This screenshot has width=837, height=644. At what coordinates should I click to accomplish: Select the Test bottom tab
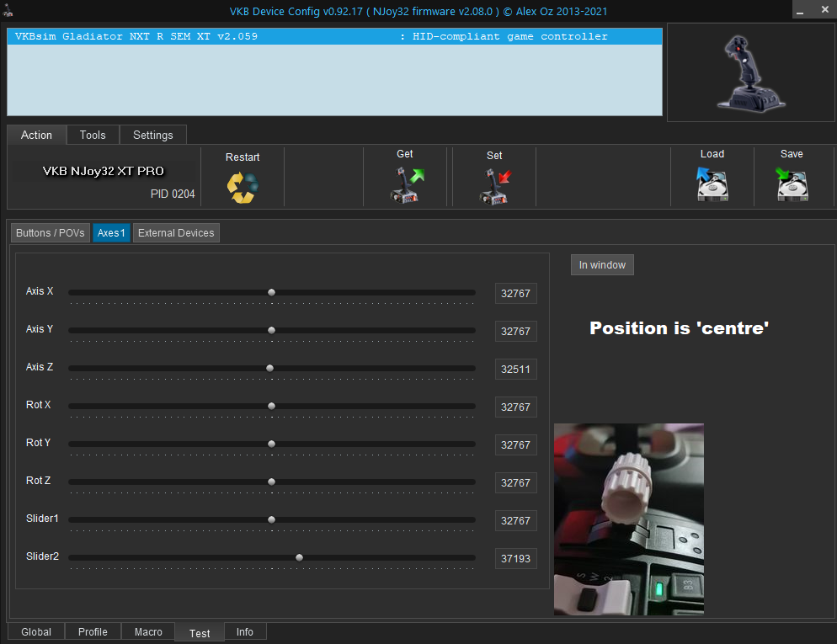pos(200,633)
